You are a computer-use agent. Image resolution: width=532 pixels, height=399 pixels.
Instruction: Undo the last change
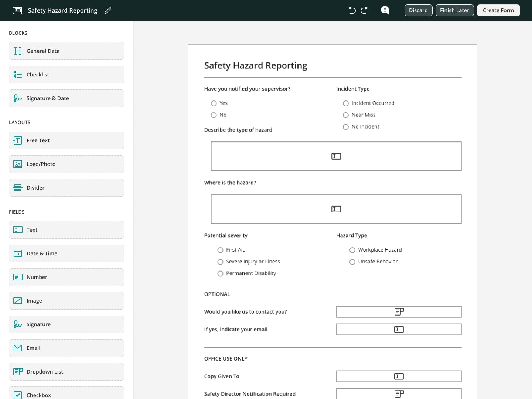[x=352, y=10]
